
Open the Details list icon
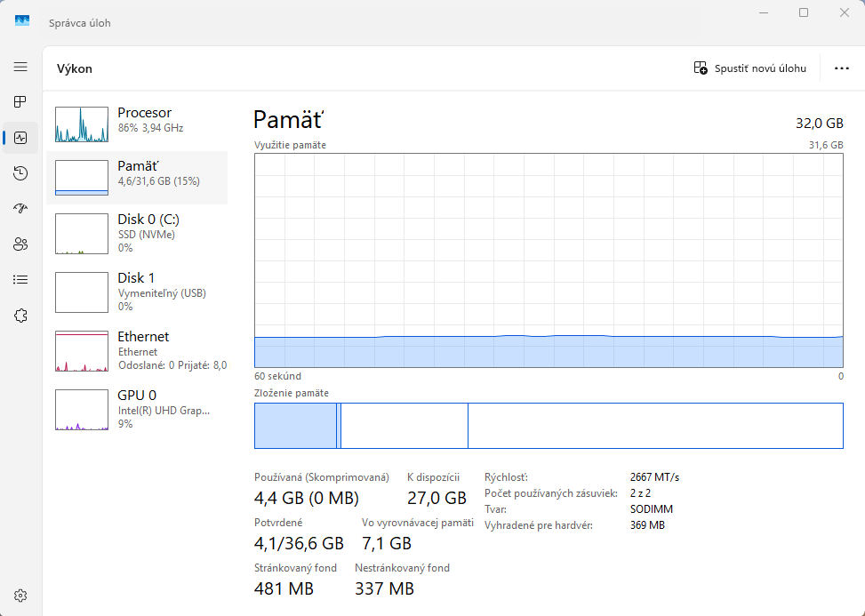pyautogui.click(x=20, y=279)
